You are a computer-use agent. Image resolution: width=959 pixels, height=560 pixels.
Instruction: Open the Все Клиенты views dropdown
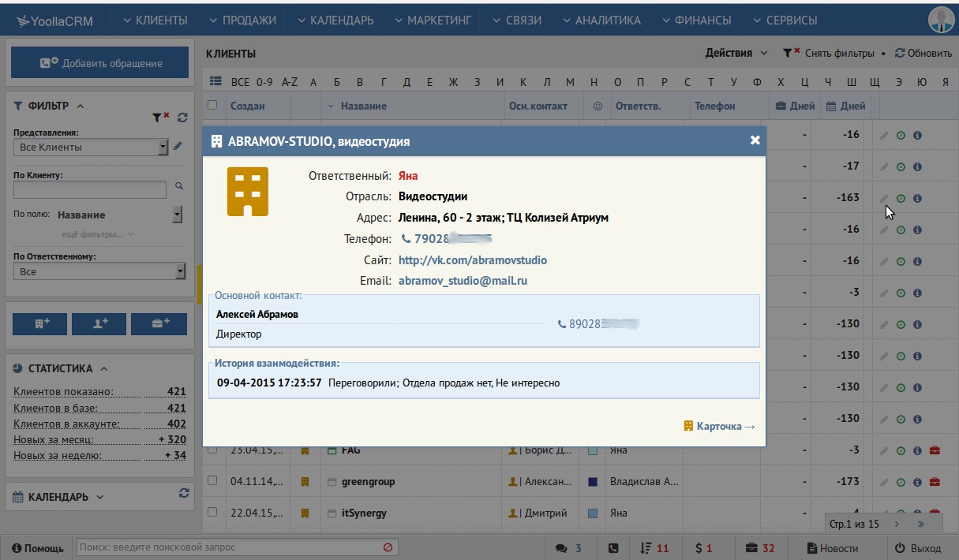(x=91, y=147)
